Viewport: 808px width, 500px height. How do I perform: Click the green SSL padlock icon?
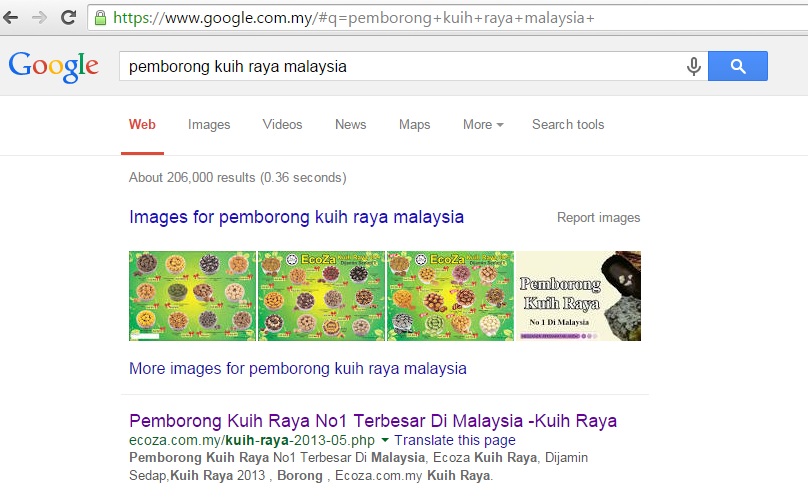click(x=100, y=18)
